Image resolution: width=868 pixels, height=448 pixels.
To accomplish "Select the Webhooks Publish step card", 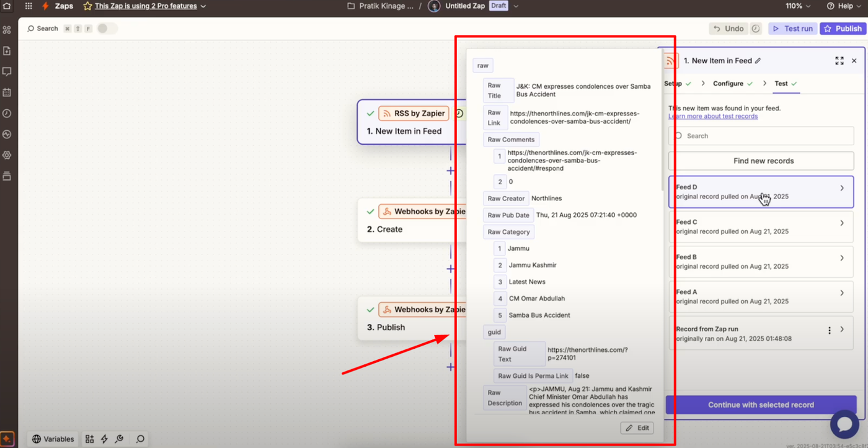I will click(412, 318).
